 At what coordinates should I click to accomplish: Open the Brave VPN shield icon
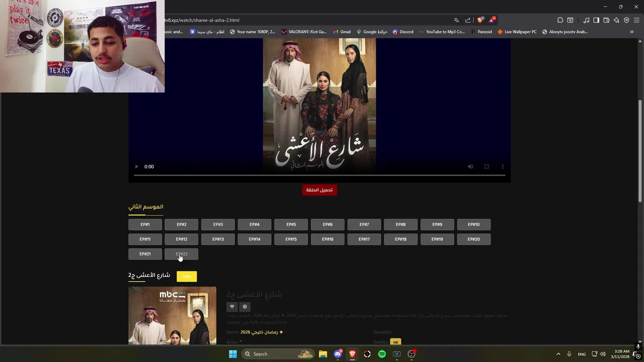(x=626, y=20)
